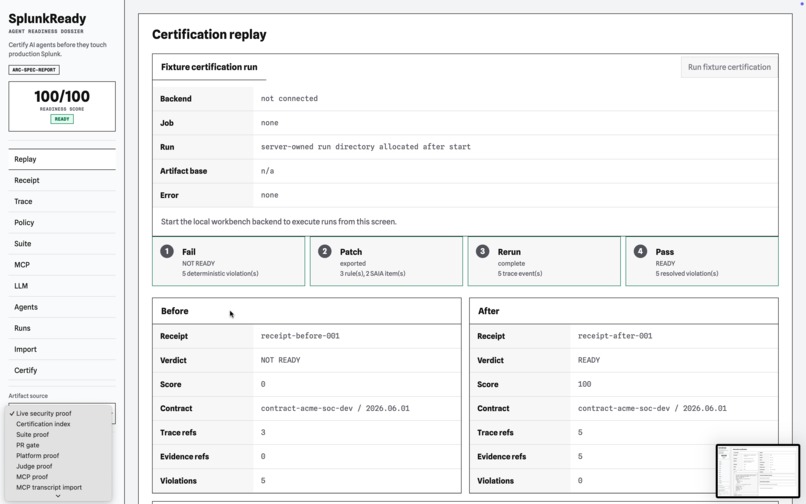This screenshot has height=504, width=806.
Task: Click 'server-owned run directory allocated after start'
Action: tap(365, 147)
